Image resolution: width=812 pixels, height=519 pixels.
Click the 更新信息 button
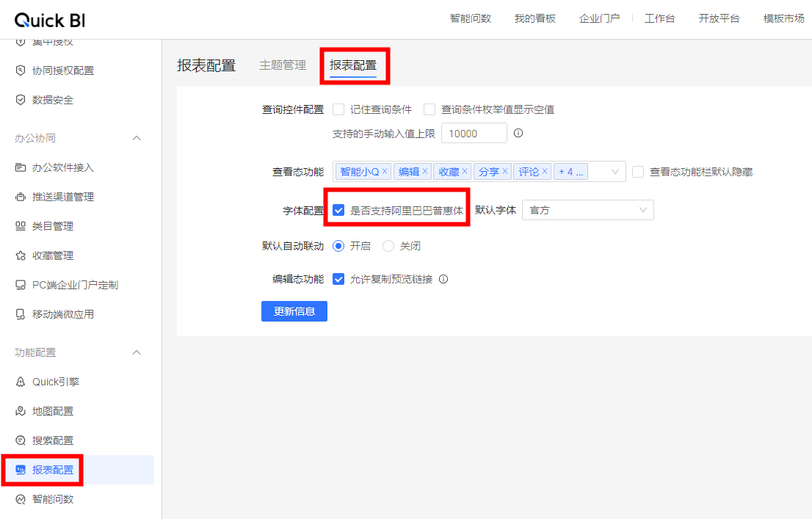[x=294, y=311]
